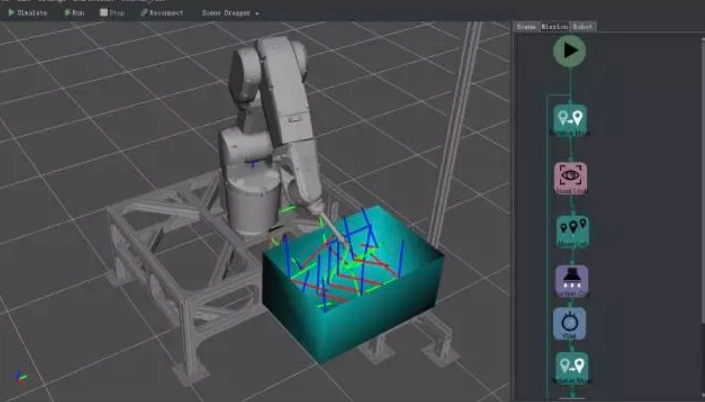Click the XYZ axis gizmo in viewport corner

[22, 379]
